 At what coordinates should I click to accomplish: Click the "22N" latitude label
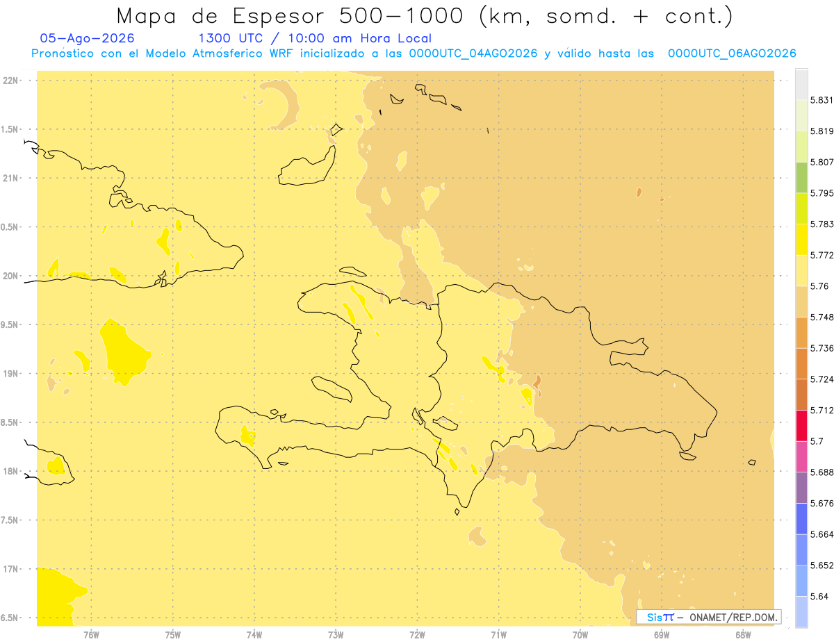coord(10,81)
